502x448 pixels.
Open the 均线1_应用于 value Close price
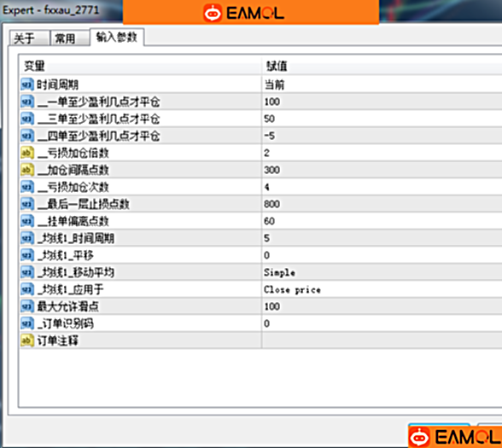382,289
